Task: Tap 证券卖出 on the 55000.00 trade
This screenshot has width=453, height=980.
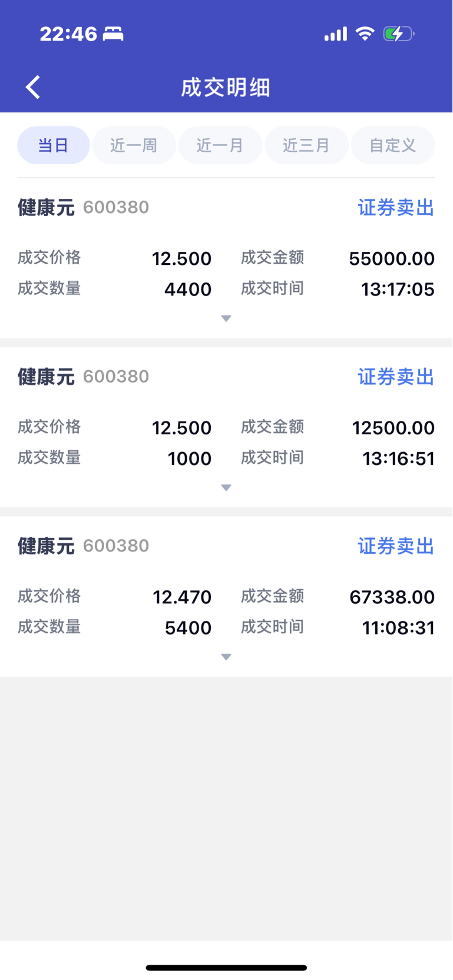Action: [396, 208]
